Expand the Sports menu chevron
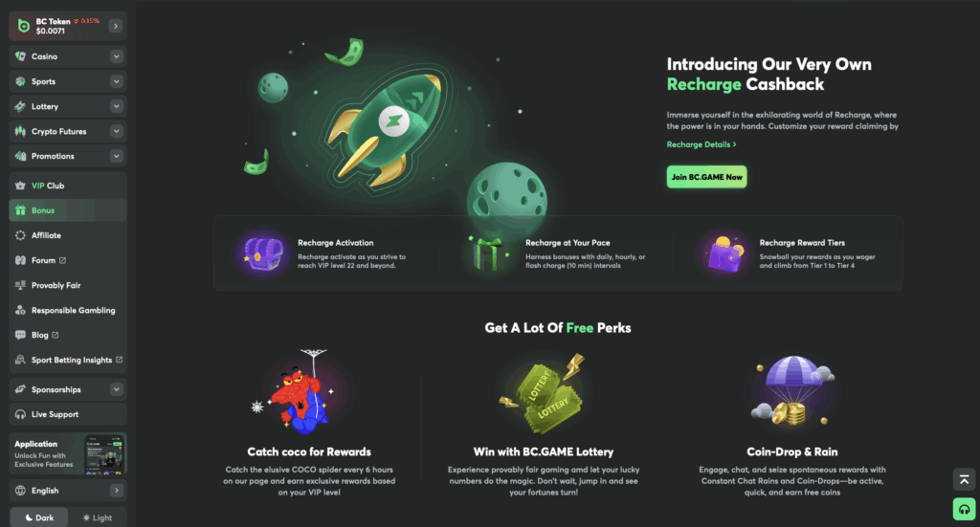This screenshot has width=980, height=527. click(116, 81)
